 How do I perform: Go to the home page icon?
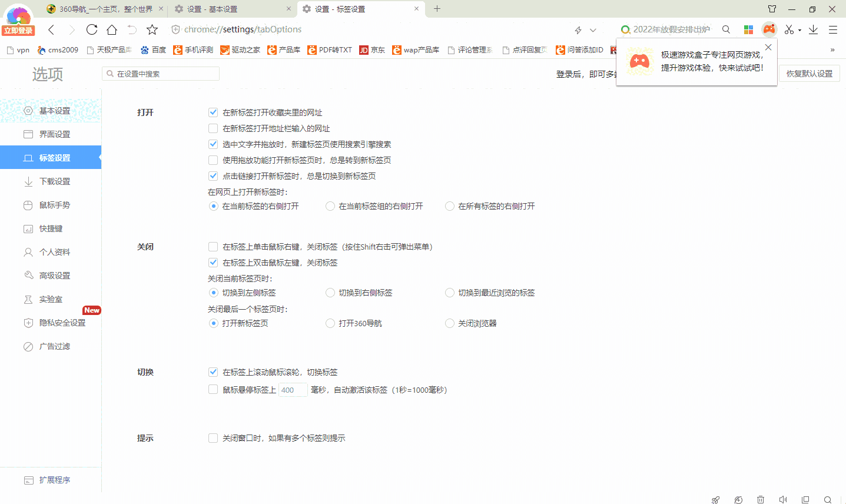pos(112,29)
